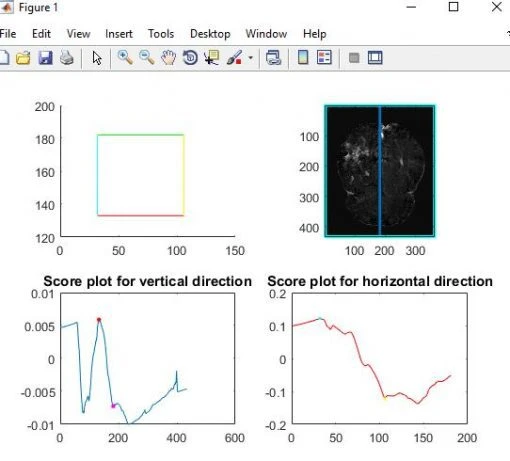Open the Tools menu
Image resolution: width=510 pixels, height=461 pixels.
point(161,34)
